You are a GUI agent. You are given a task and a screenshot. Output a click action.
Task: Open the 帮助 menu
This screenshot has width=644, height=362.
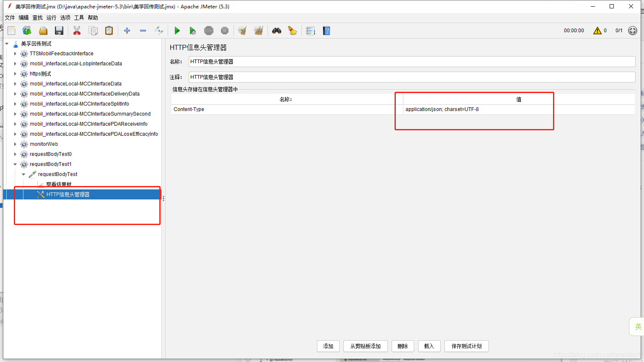tap(93, 18)
